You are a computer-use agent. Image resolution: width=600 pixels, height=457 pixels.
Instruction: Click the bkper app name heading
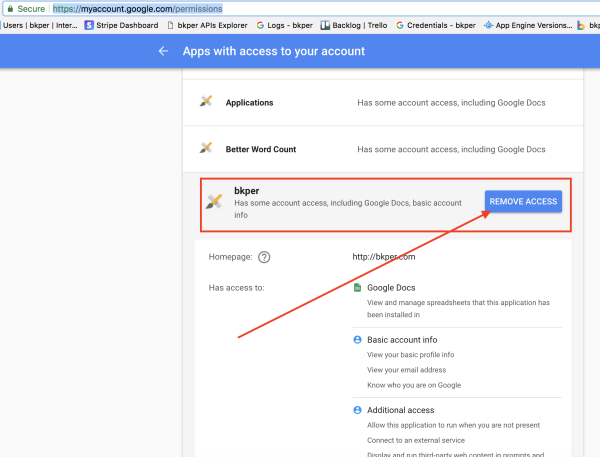[x=246, y=191]
